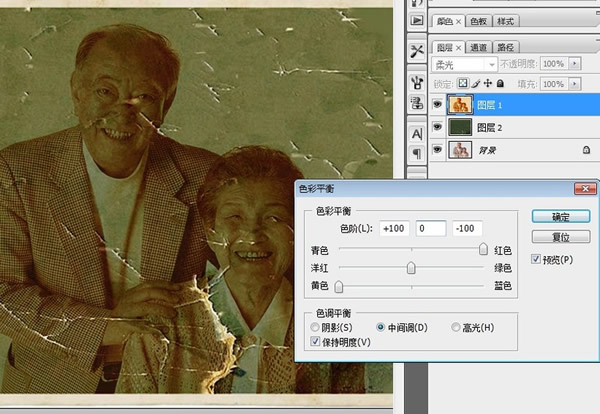The height and width of the screenshot is (414, 600).
Task: Click the lock transparent pixels icon
Action: point(463,84)
